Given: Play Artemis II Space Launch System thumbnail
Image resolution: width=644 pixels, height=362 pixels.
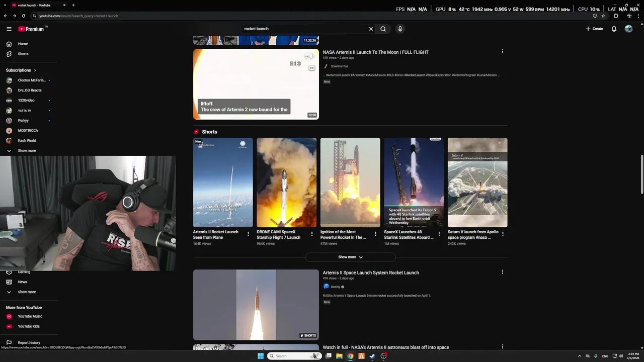Looking at the screenshot, I should pyautogui.click(x=256, y=305).
